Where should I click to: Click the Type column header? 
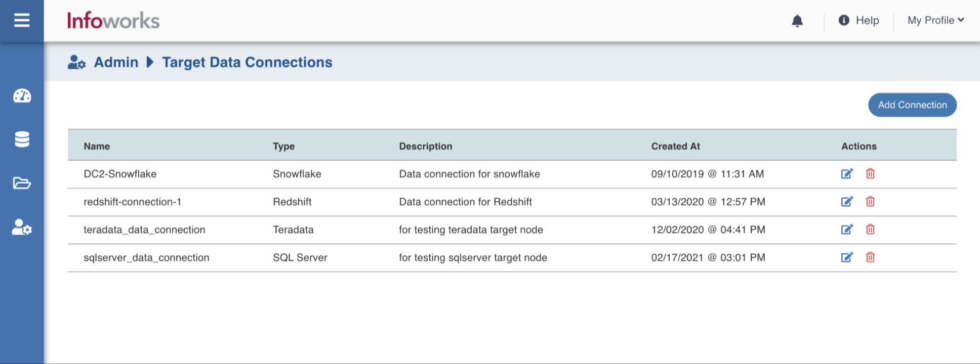pos(283,146)
